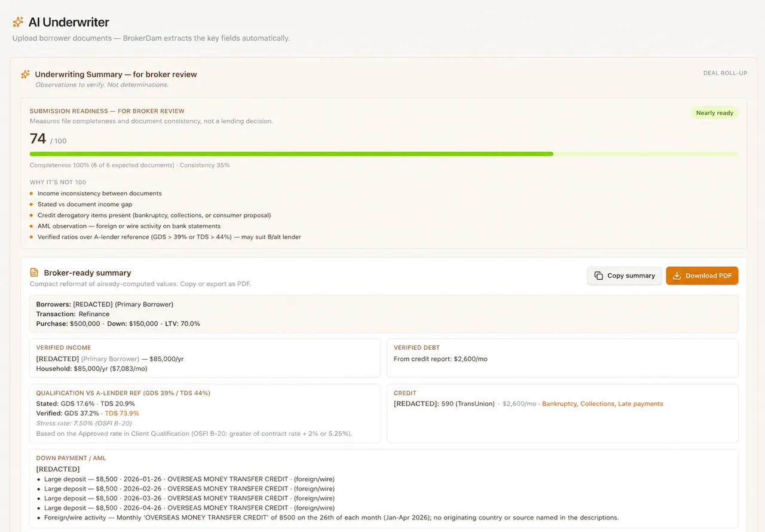Click the "AML observation" reason line
Image resolution: width=765 pixels, height=532 pixels.
[x=129, y=226]
